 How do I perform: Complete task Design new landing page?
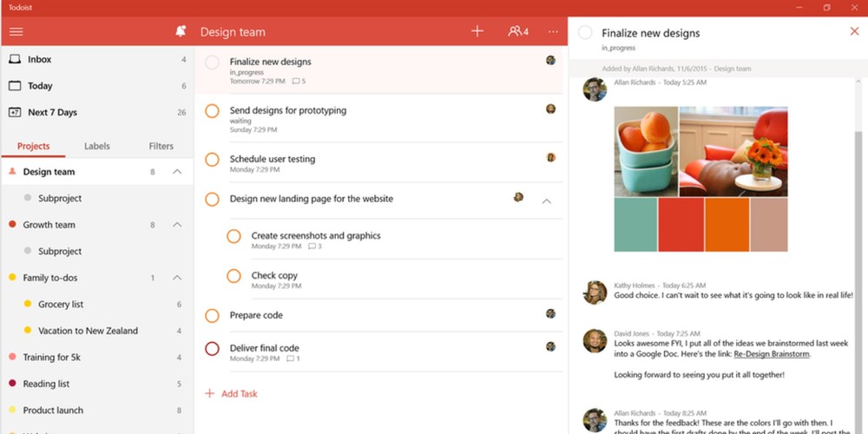coord(212,200)
